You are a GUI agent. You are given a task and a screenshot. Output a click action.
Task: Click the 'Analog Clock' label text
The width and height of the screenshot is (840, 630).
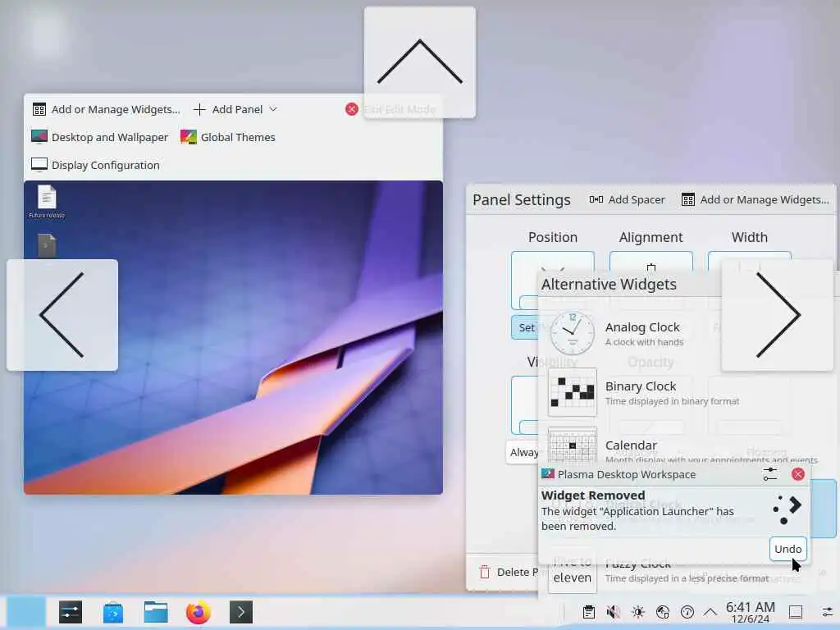pyautogui.click(x=642, y=327)
